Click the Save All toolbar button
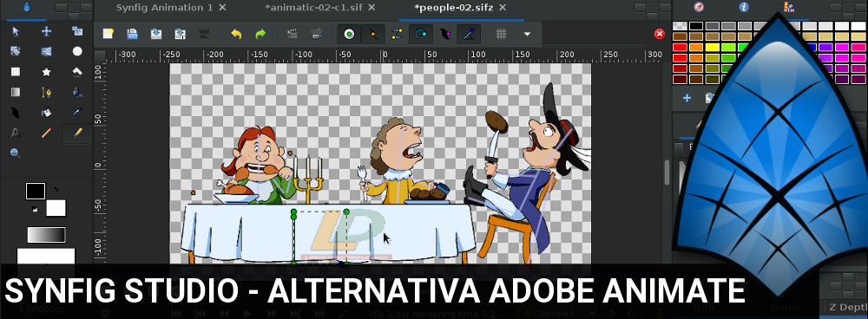This screenshot has height=319, width=868. [204, 35]
